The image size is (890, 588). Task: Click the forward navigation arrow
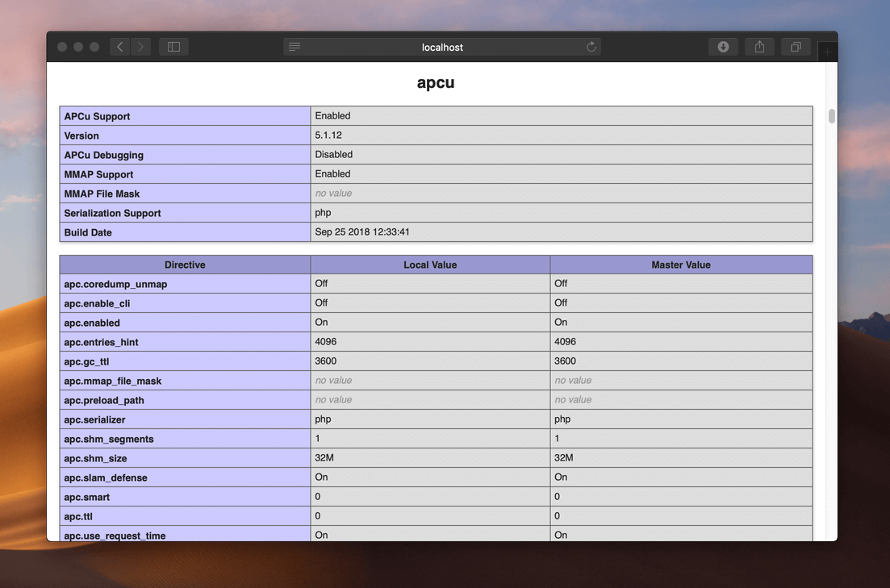140,47
